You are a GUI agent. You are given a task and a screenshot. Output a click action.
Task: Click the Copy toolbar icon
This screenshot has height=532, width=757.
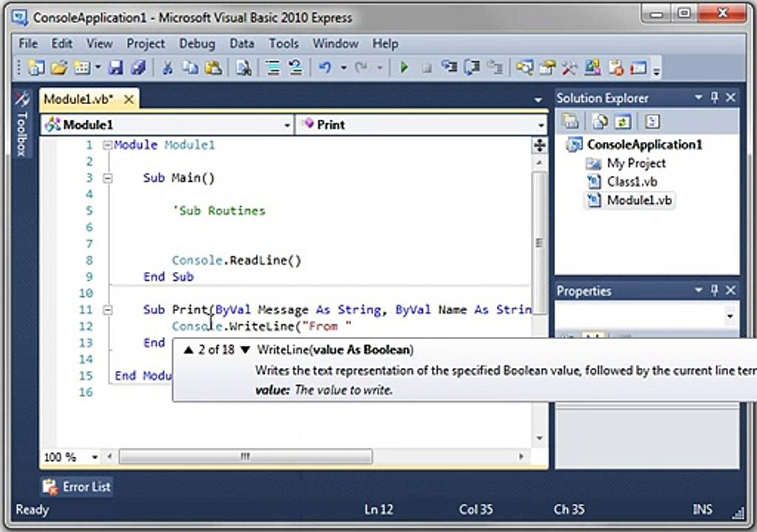click(190, 67)
